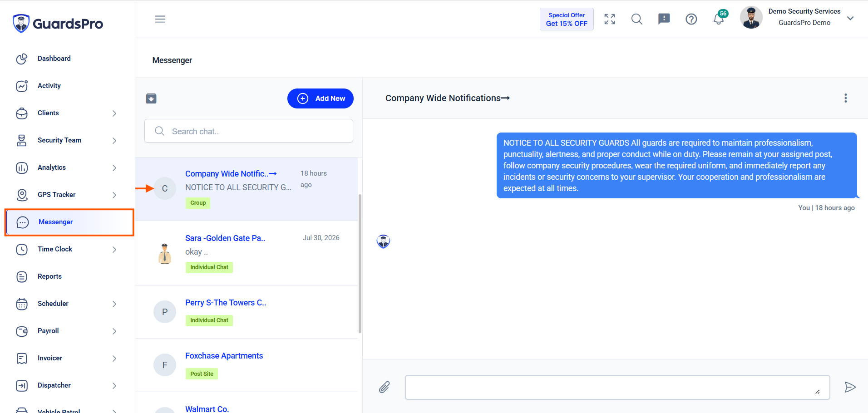Image resolution: width=868 pixels, height=413 pixels.
Task: Click the Reports document icon
Action: point(22,276)
